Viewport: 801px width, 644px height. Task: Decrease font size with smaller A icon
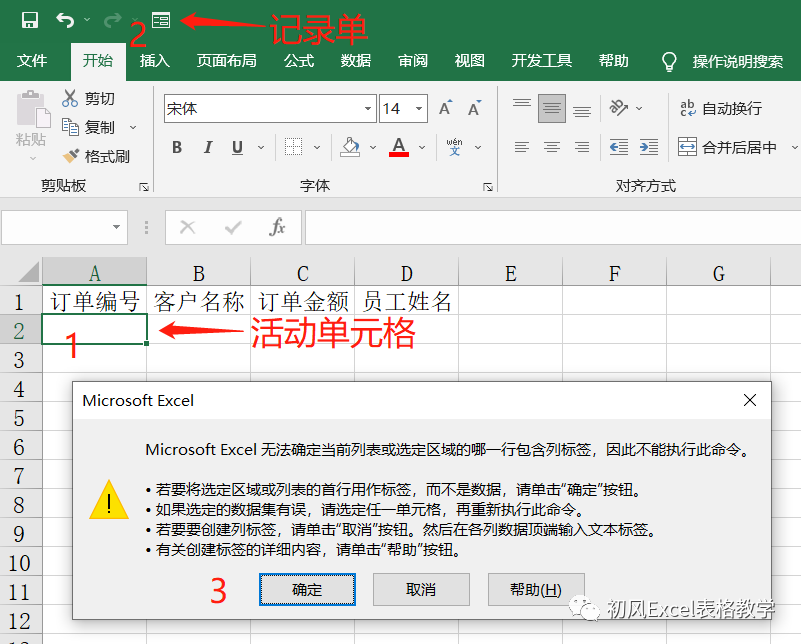pos(475,108)
